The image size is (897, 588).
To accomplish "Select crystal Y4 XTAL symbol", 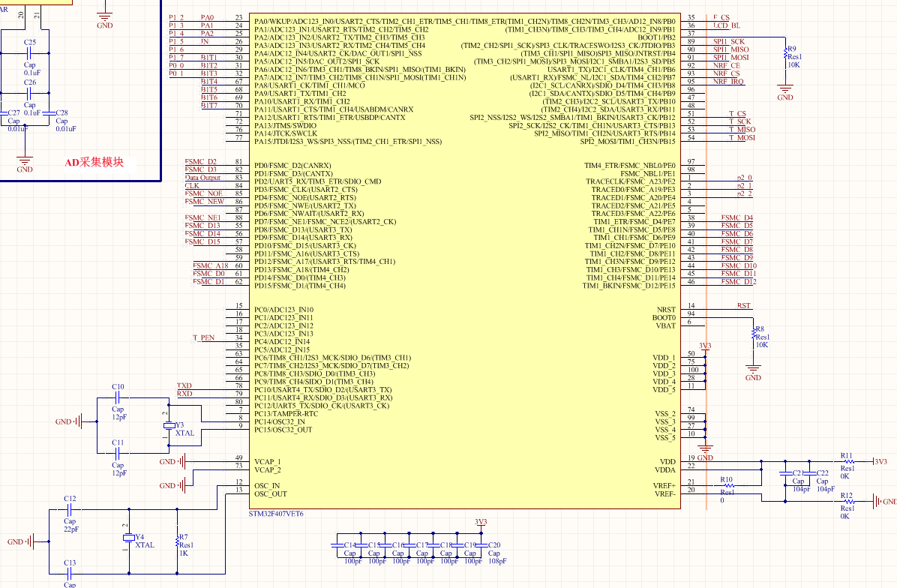I will tap(129, 538).
